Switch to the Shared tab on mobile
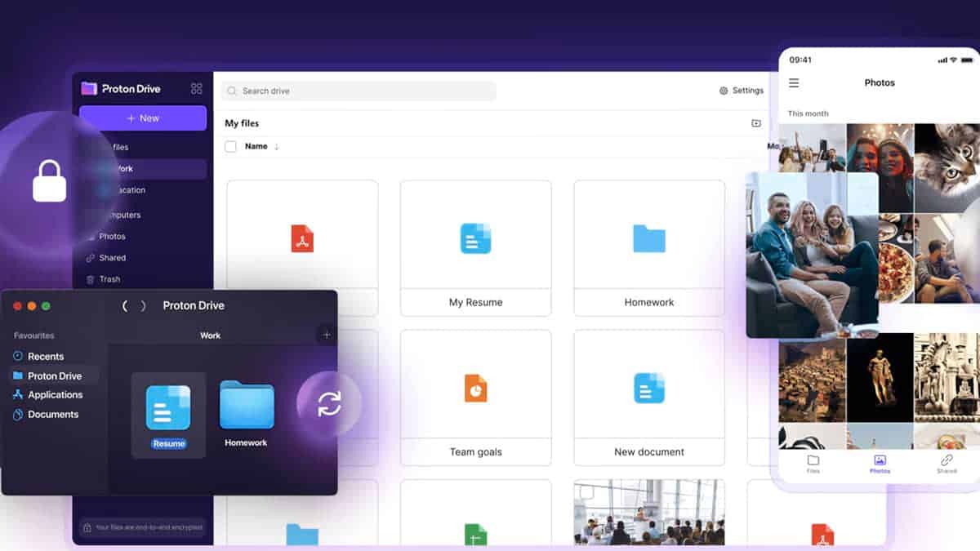 [947, 464]
